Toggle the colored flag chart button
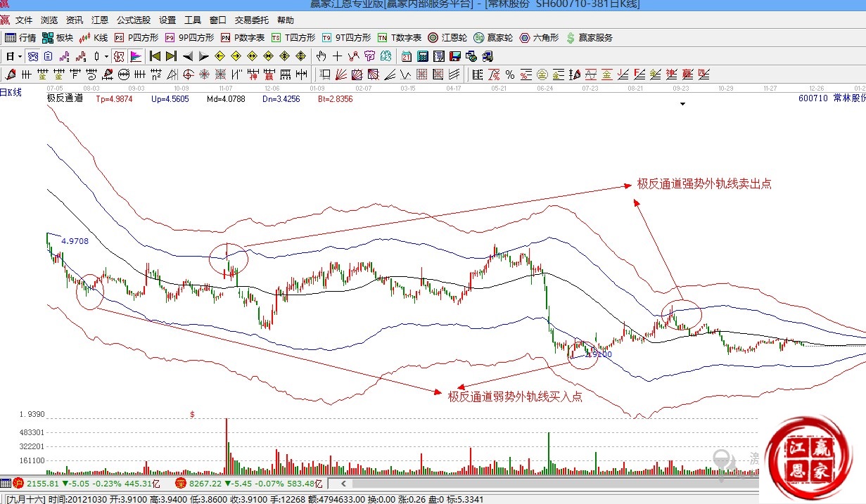 point(136,56)
